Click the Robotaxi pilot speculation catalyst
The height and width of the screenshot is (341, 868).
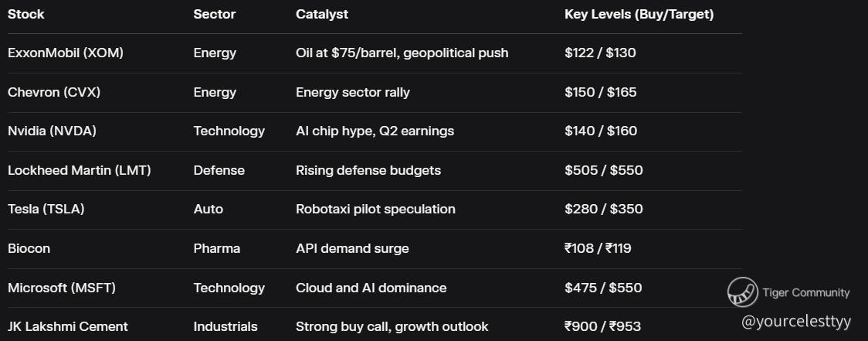pyautogui.click(x=375, y=209)
